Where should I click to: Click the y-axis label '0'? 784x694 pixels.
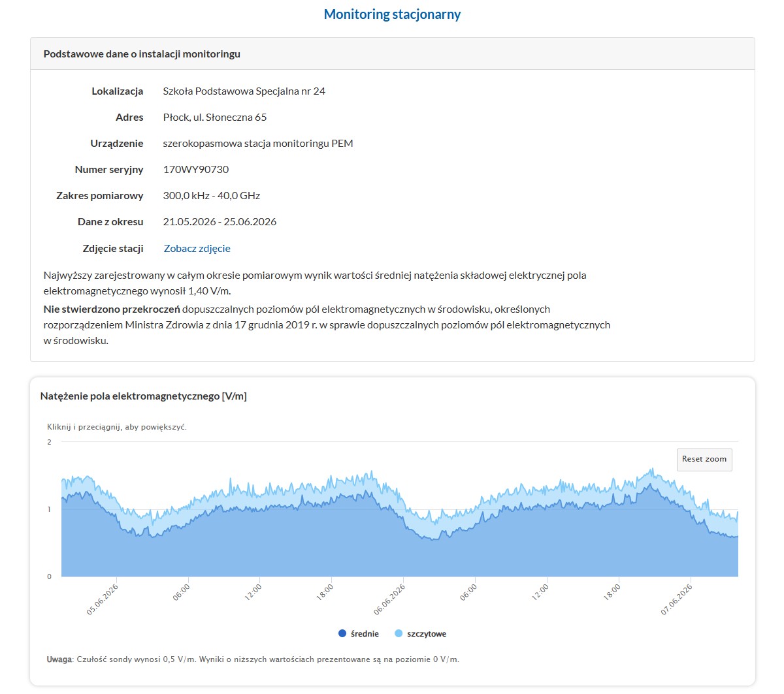point(49,576)
